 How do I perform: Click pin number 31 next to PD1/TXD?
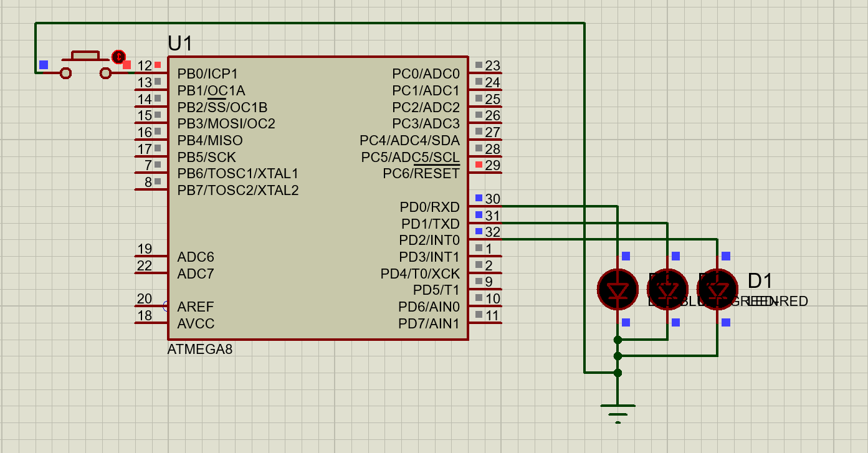point(492,216)
